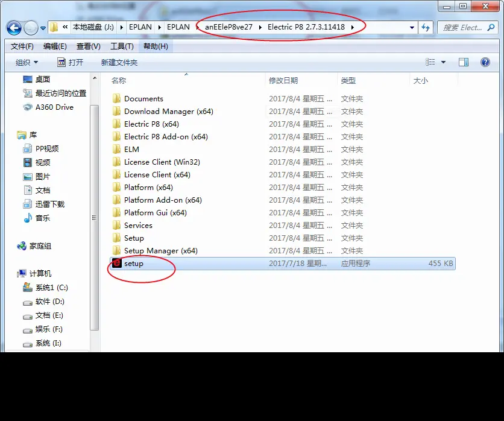Open the 查看(V) menu
The width and height of the screenshot is (504, 421).
(89, 46)
